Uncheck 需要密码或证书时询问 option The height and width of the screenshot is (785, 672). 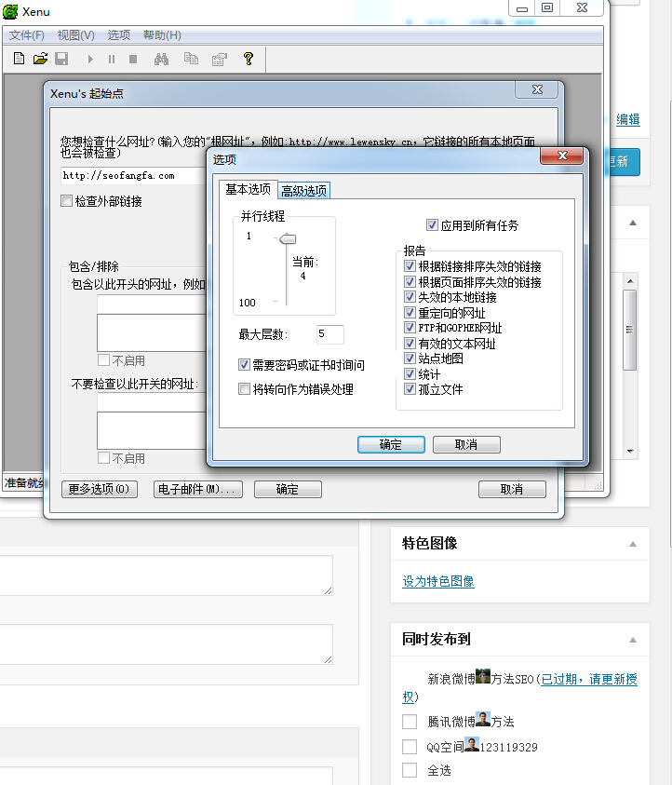[x=244, y=364]
